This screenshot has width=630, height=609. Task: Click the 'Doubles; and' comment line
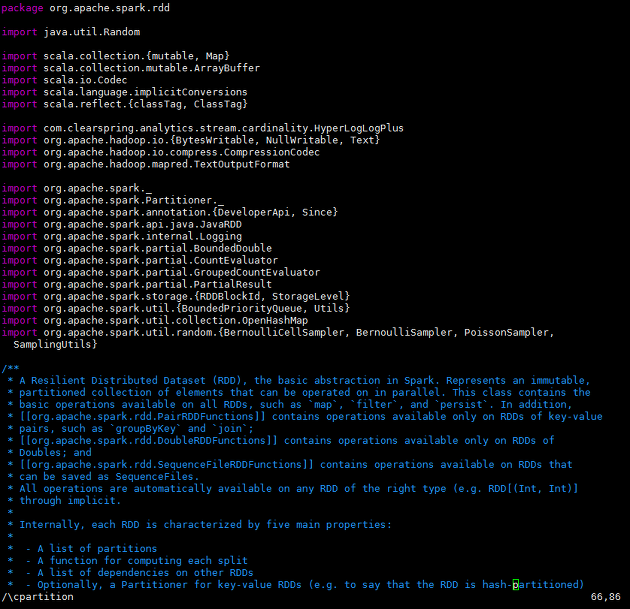tap(49, 454)
